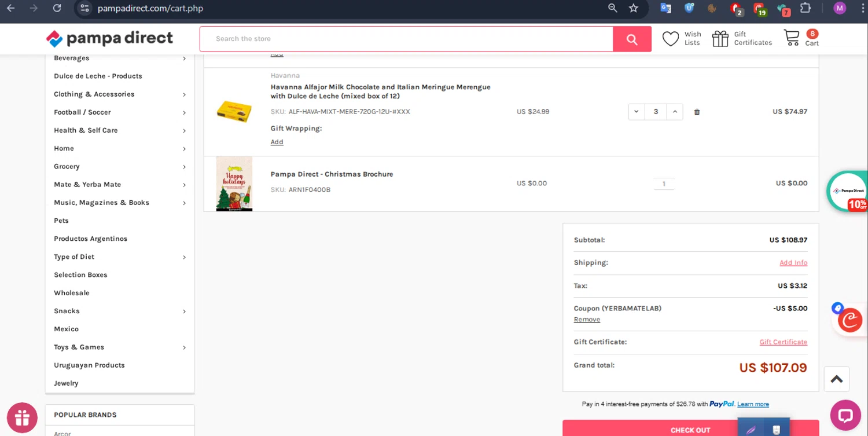Image resolution: width=868 pixels, height=436 pixels.
Task: Open the Pampa Direct 10% off popup
Action: tap(847, 191)
